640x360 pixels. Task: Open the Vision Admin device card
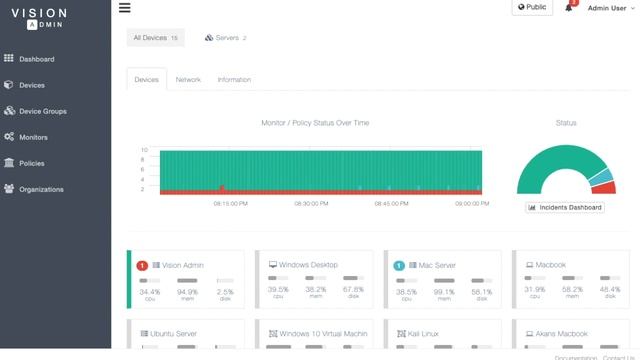click(x=186, y=279)
